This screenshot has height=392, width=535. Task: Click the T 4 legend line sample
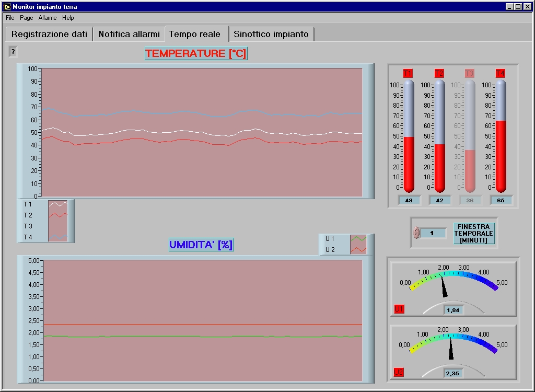coord(57,237)
